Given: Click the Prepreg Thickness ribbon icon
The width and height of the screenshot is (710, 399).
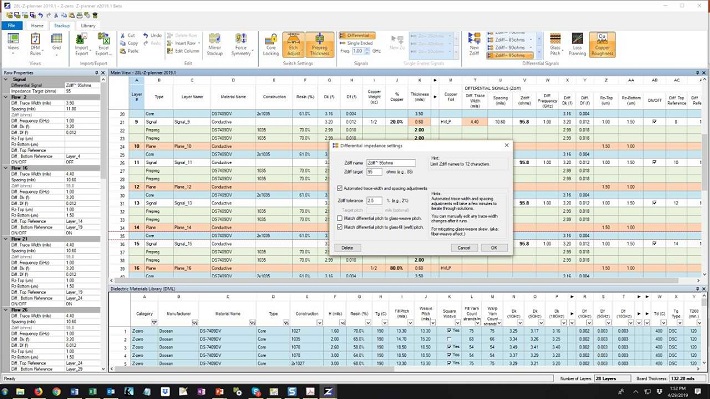Looking at the screenshot, I should coord(319,44).
